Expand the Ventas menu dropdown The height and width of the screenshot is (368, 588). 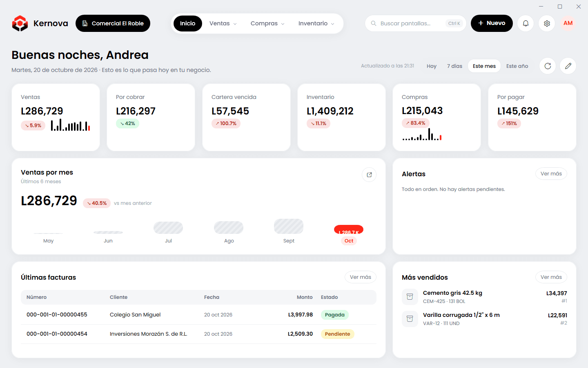pos(223,23)
